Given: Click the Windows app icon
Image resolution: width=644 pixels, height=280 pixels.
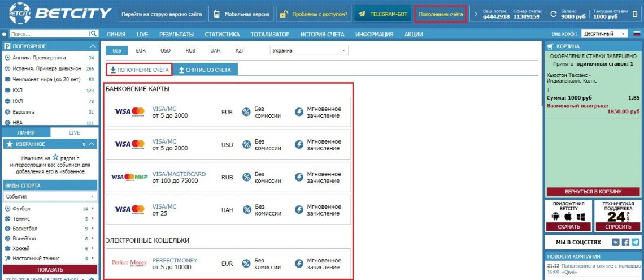Looking at the screenshot, I should click(581, 217).
